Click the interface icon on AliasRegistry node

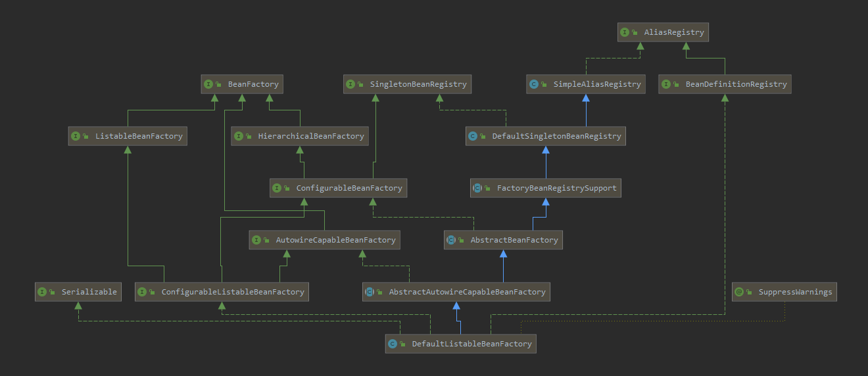(x=625, y=32)
